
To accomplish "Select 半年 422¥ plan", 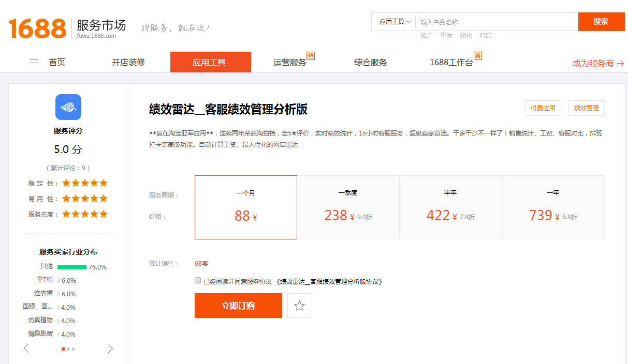I will (x=450, y=207).
